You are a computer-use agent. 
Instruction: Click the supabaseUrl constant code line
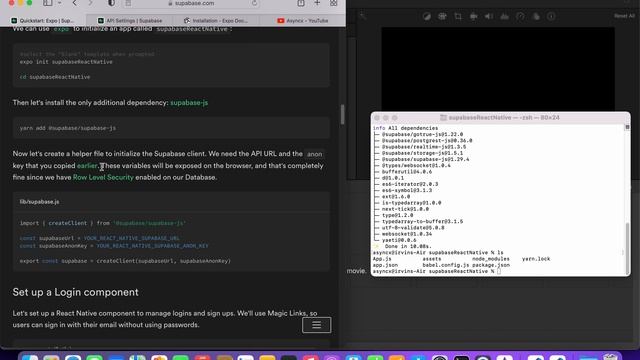click(x=100, y=238)
